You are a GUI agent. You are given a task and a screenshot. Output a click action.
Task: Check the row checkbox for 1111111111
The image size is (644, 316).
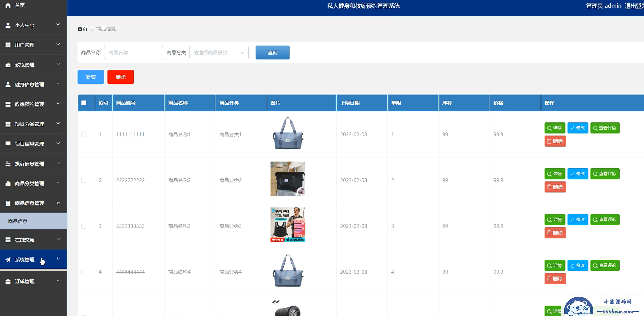(84, 135)
